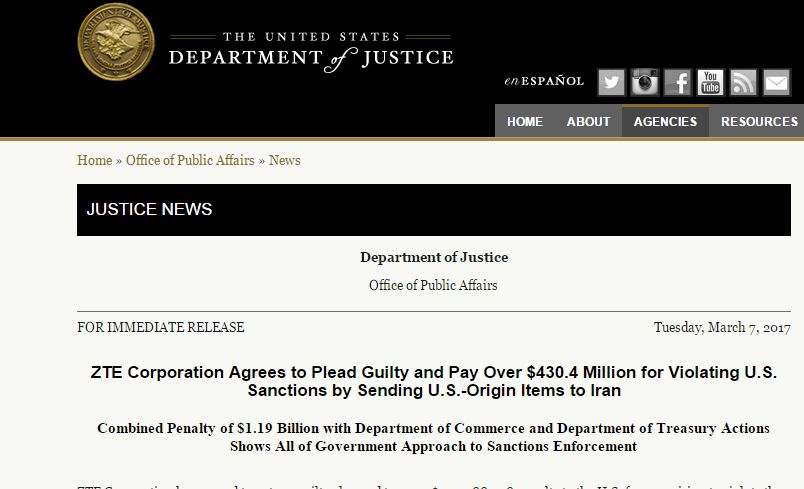Click the Tuesday, March 7, 2017 date

[722, 328]
